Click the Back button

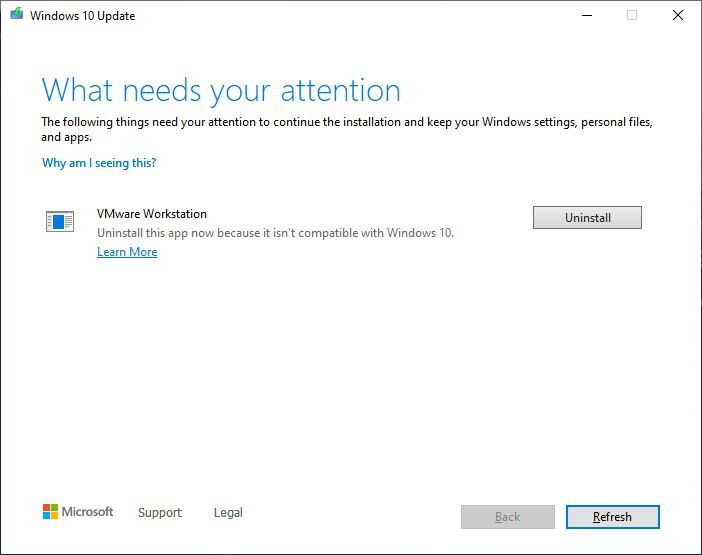click(x=508, y=517)
